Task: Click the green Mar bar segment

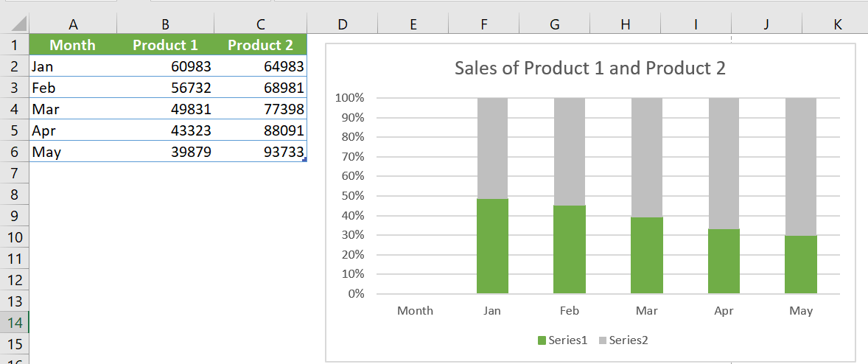Action: tap(646, 255)
